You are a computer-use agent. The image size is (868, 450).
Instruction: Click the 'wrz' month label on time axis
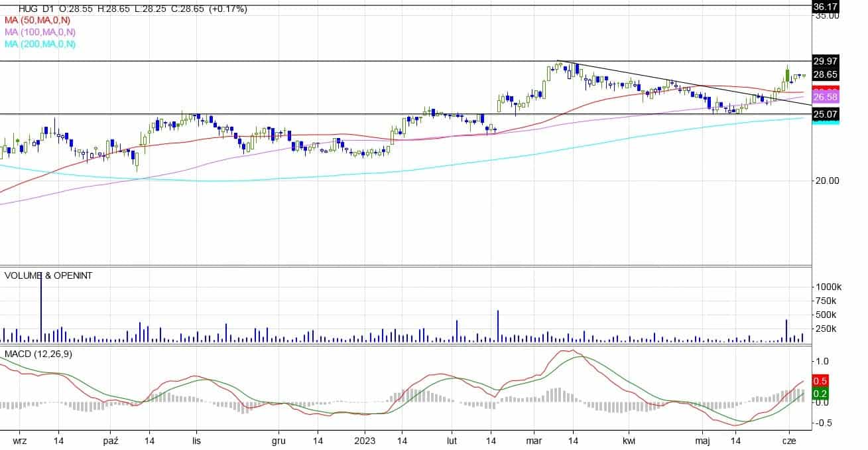pos(21,441)
